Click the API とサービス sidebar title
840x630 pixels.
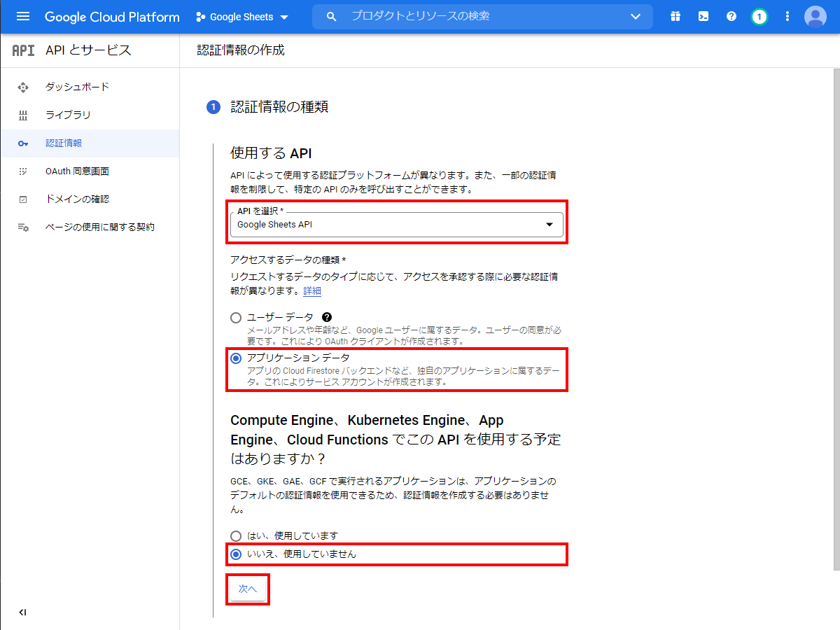(88, 50)
